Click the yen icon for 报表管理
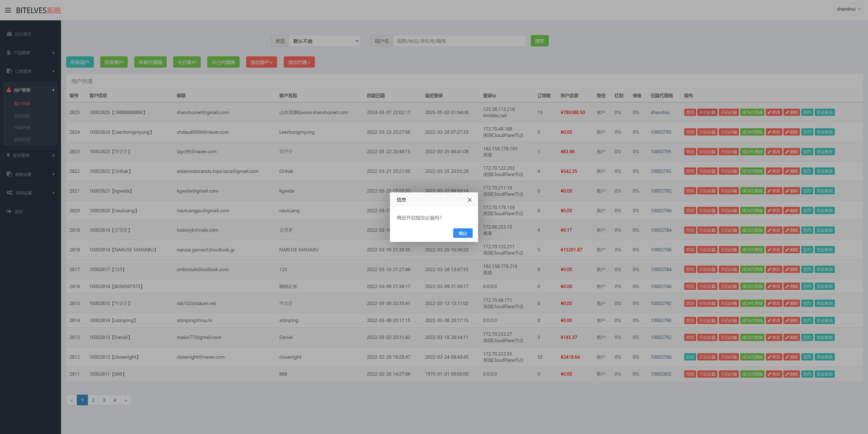868x434 pixels. (8, 155)
